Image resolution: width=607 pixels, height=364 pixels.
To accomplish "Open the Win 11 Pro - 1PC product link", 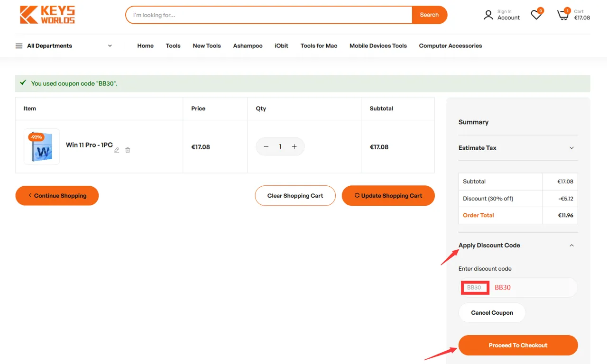I will point(89,145).
